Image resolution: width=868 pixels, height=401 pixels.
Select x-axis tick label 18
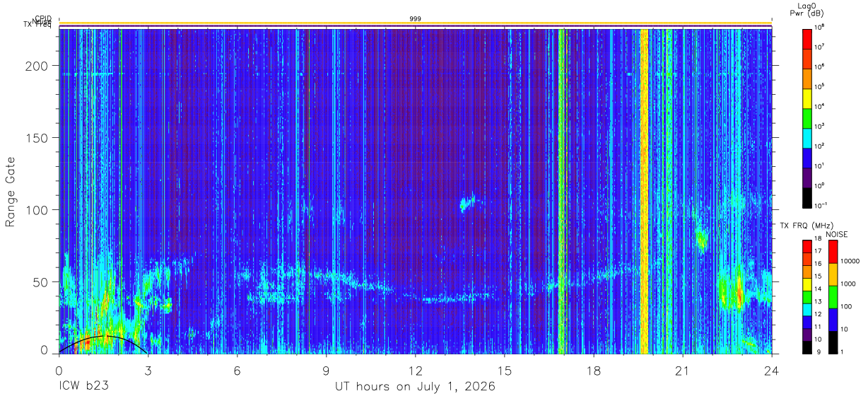tap(594, 370)
